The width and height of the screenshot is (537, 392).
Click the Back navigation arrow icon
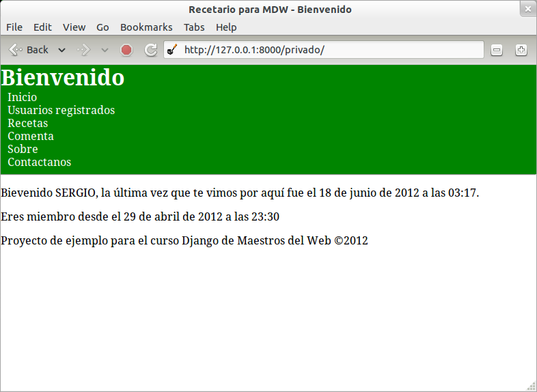point(16,50)
